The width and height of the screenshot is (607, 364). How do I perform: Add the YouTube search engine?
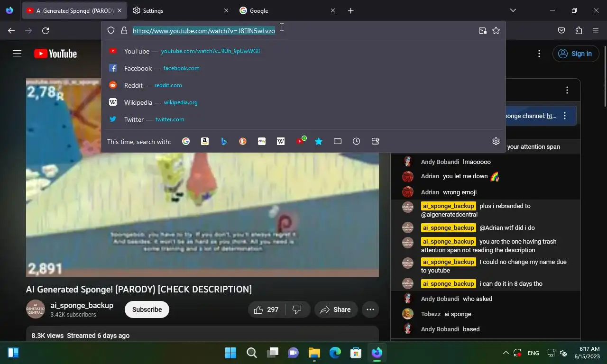pos(301,141)
